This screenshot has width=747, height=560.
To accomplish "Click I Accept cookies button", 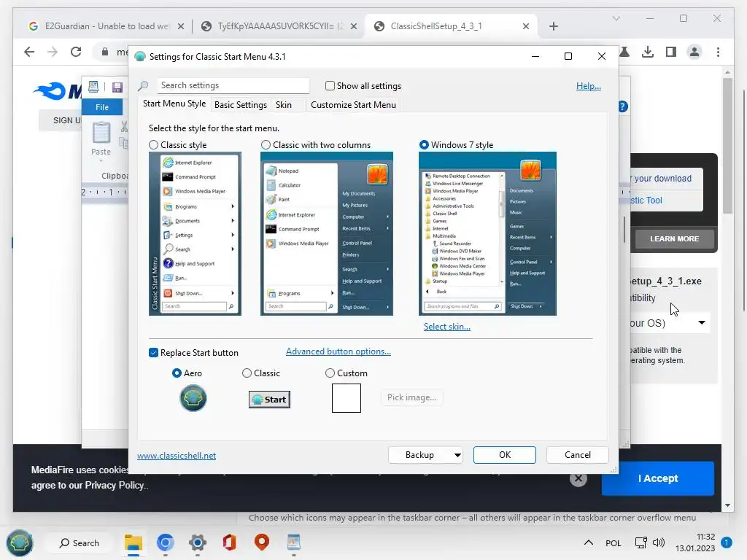I will pyautogui.click(x=657, y=478).
